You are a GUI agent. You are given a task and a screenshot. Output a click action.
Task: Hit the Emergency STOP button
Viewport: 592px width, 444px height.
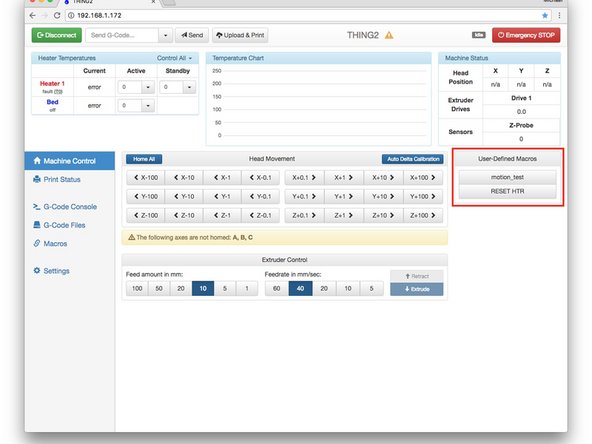click(x=526, y=35)
